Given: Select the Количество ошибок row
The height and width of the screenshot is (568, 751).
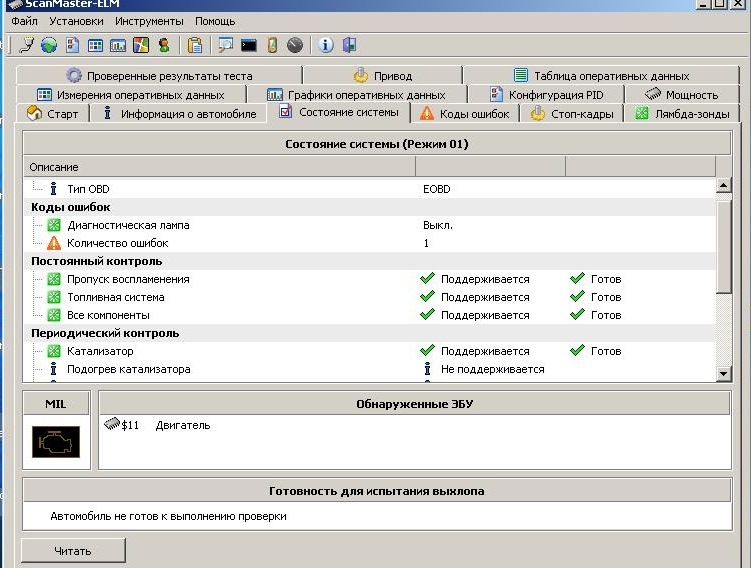Looking at the screenshot, I should click(117, 243).
